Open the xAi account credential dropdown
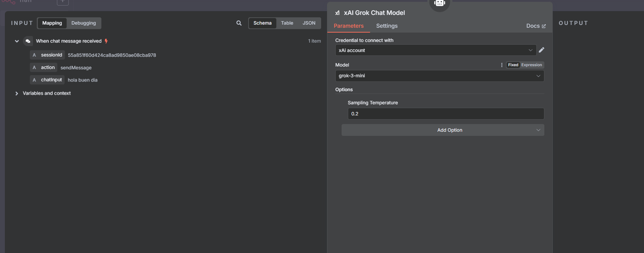The height and width of the screenshot is (253, 644). click(436, 50)
